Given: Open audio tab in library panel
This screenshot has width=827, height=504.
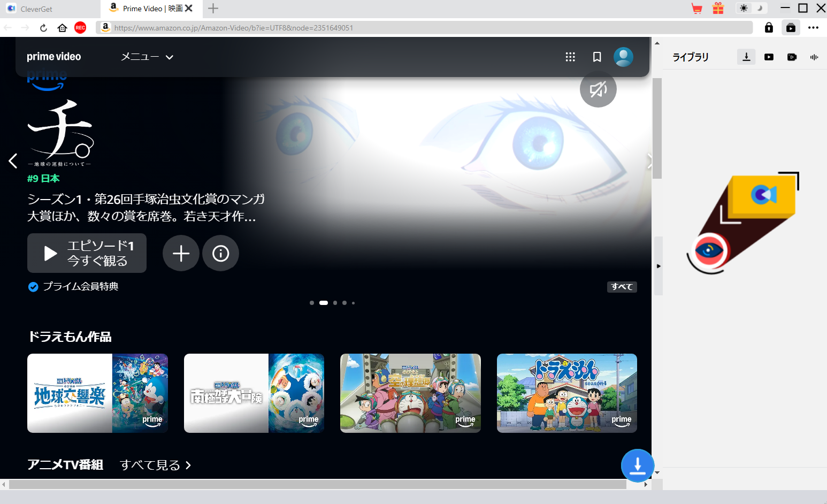Looking at the screenshot, I should tap(814, 57).
